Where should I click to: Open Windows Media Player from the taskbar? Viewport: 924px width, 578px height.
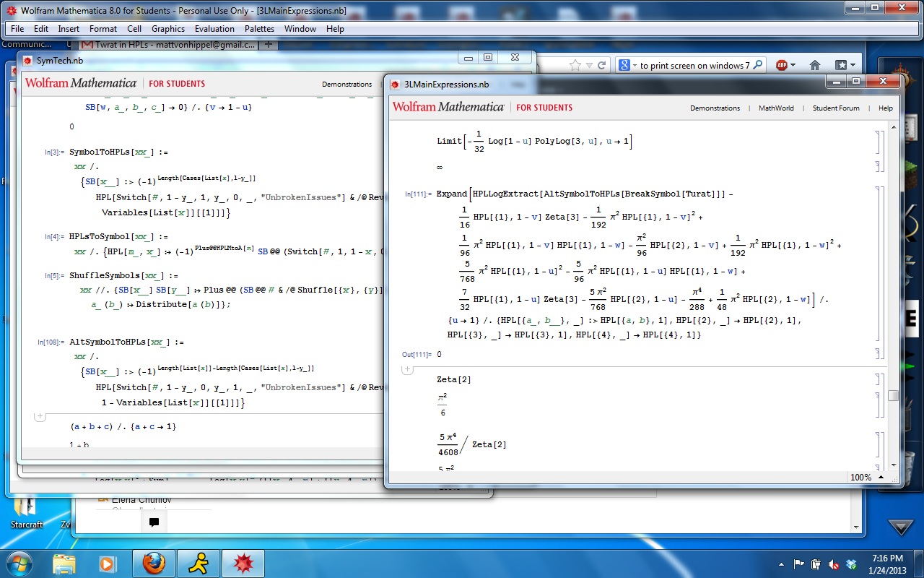[108, 563]
